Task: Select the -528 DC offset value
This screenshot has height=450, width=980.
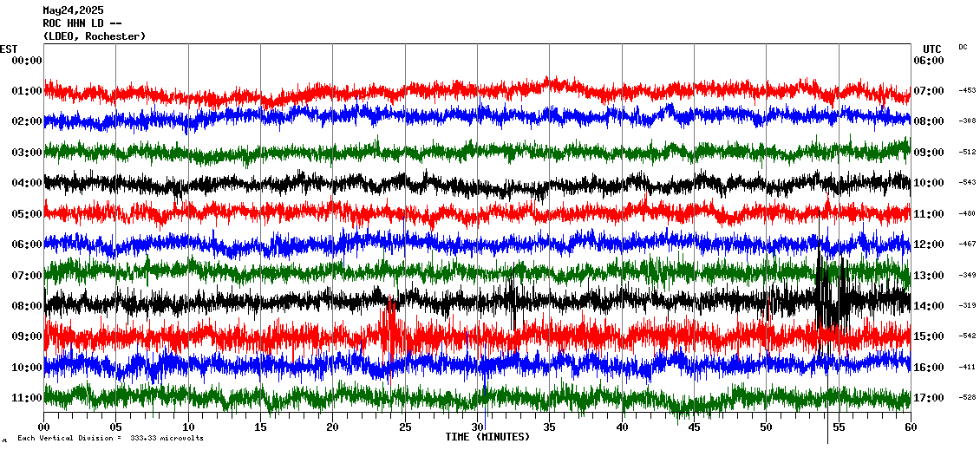Action: point(967,398)
